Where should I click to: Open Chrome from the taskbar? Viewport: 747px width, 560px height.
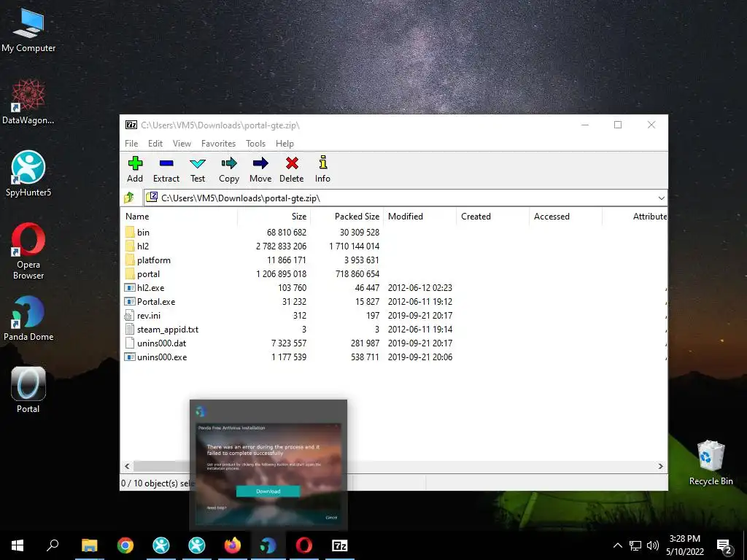[125, 545]
